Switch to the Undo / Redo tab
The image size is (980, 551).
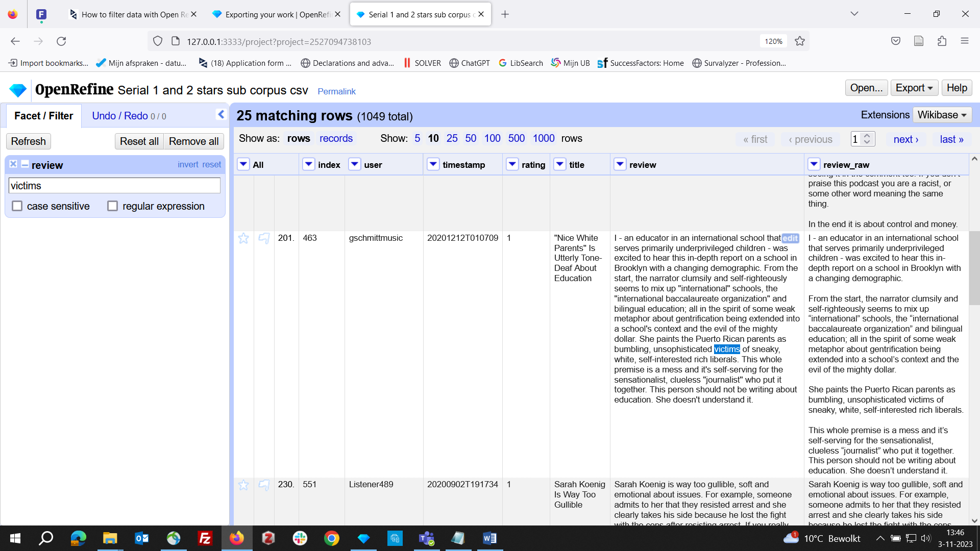pos(129,116)
